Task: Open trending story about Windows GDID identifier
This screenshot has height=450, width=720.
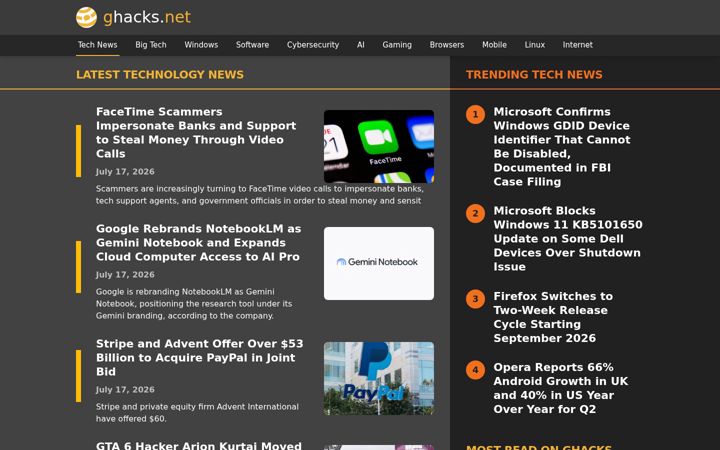Action: pos(562,146)
